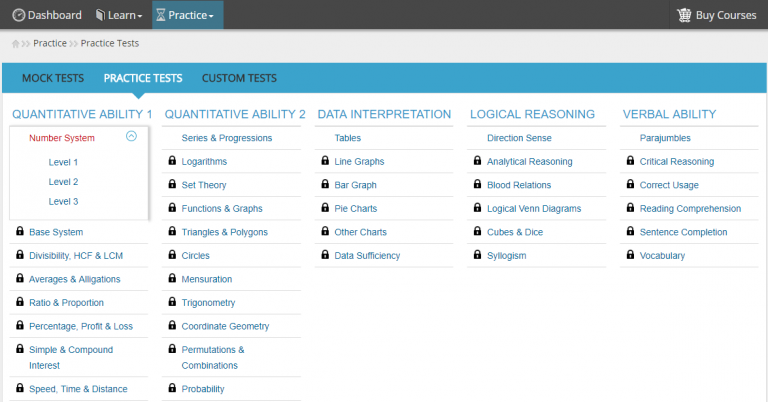Viewport: 768px width, 402px height.
Task: Click the lock icon beside Base System
Action: pos(20,232)
